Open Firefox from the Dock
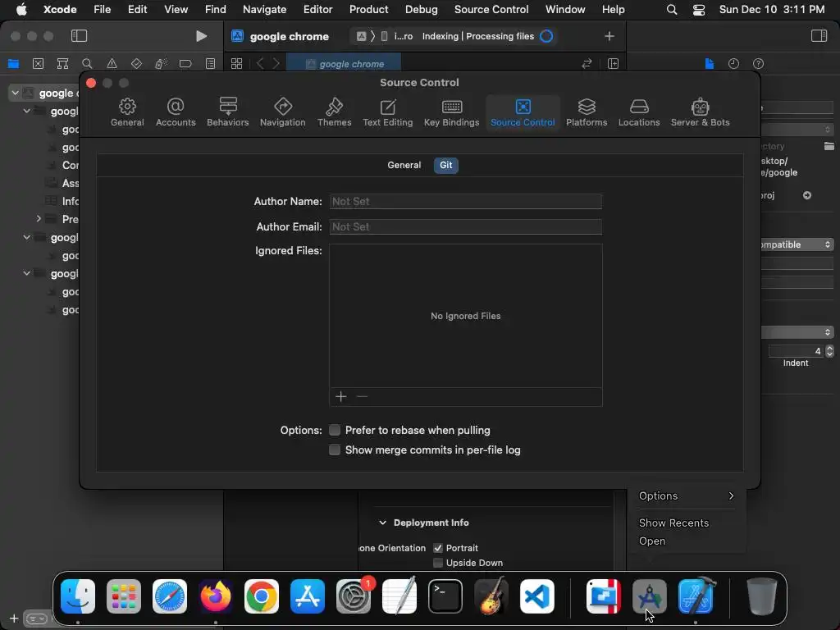The image size is (840, 630). click(x=216, y=596)
